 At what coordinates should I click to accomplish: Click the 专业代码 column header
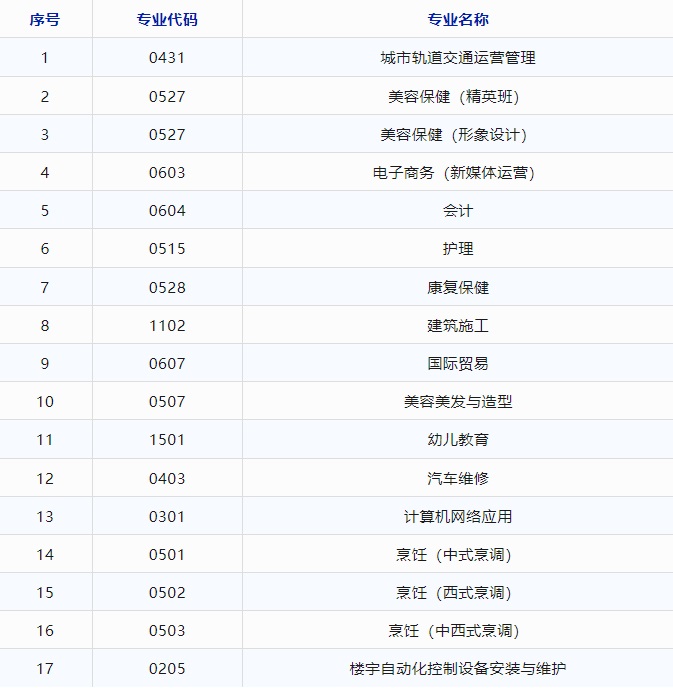pyautogui.click(x=167, y=20)
